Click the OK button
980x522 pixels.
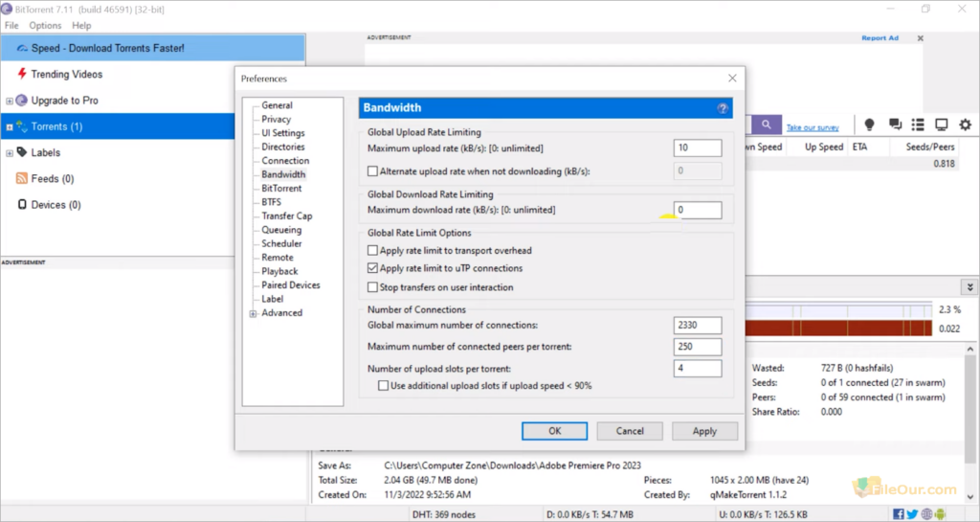coord(554,431)
